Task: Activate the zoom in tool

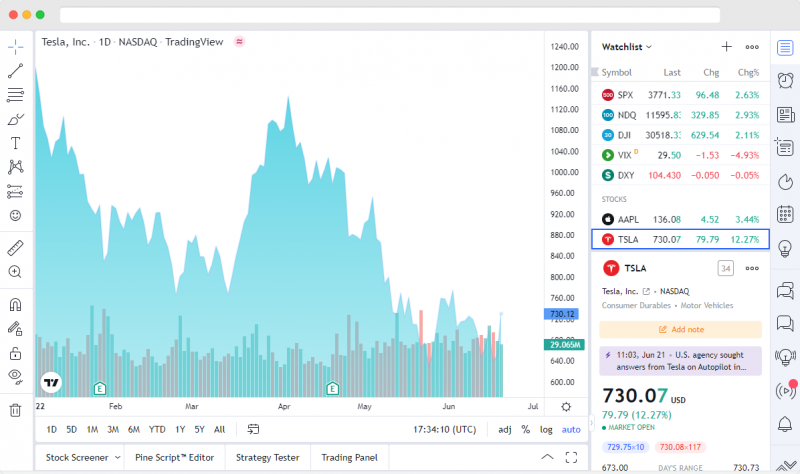Action: (x=15, y=272)
